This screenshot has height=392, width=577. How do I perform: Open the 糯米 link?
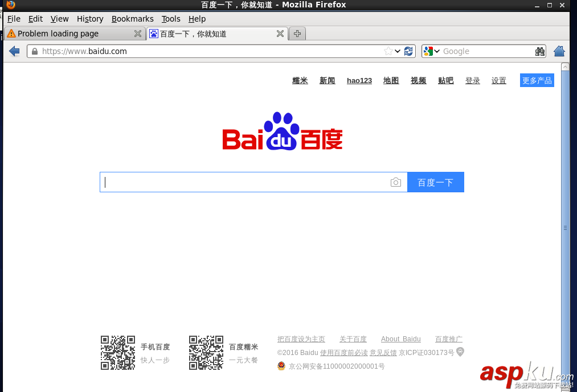tap(300, 81)
